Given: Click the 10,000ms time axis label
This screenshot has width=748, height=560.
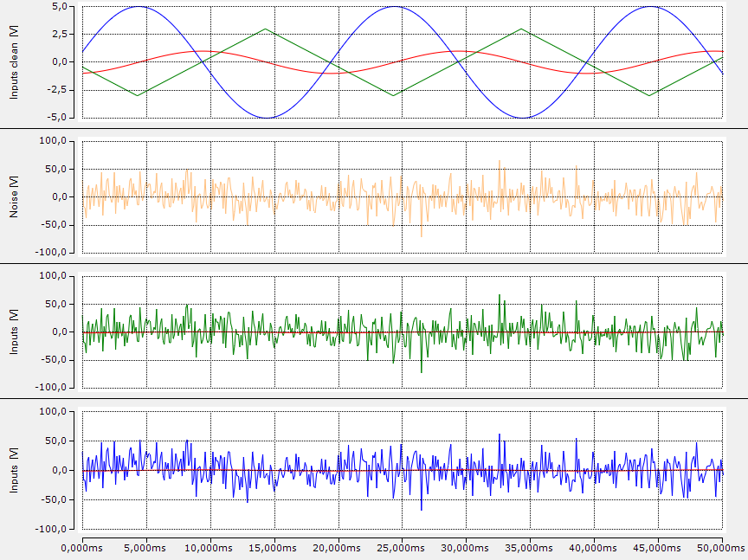Looking at the screenshot, I should pos(209,548).
